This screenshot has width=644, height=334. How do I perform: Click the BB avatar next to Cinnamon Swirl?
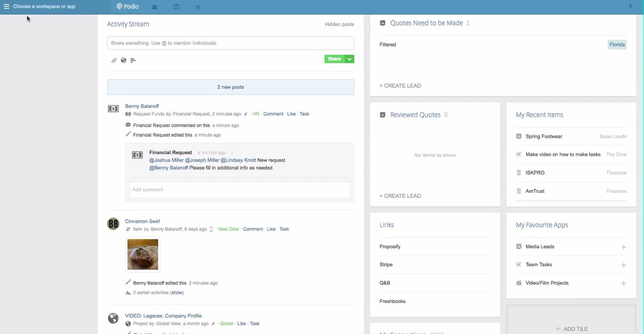point(113,224)
